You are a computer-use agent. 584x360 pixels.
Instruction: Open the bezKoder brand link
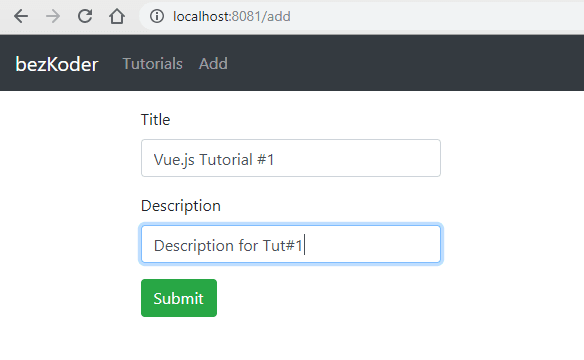pos(57,64)
